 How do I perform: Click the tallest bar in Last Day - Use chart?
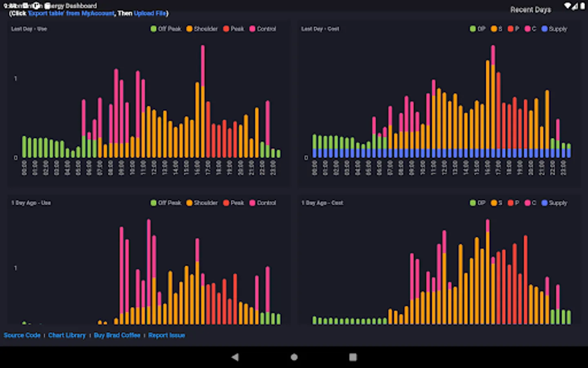[203, 101]
